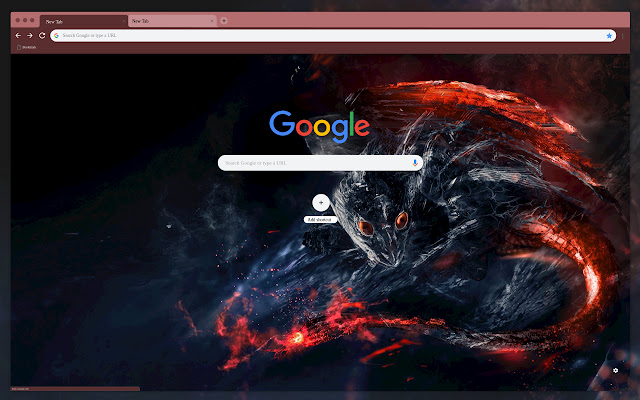The width and height of the screenshot is (640, 400).
Task: Switch to the first New Tab
Action: (84, 21)
